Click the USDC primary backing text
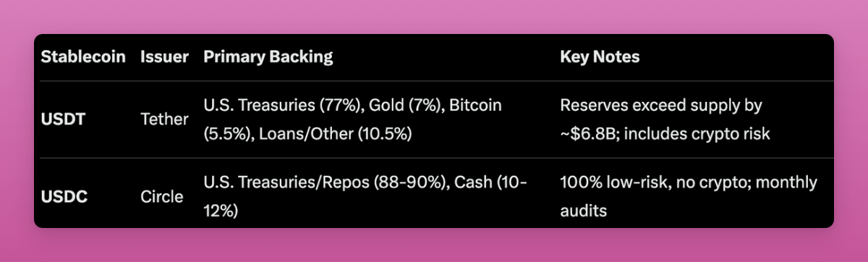Screen dimensions: 868x262 [365, 196]
